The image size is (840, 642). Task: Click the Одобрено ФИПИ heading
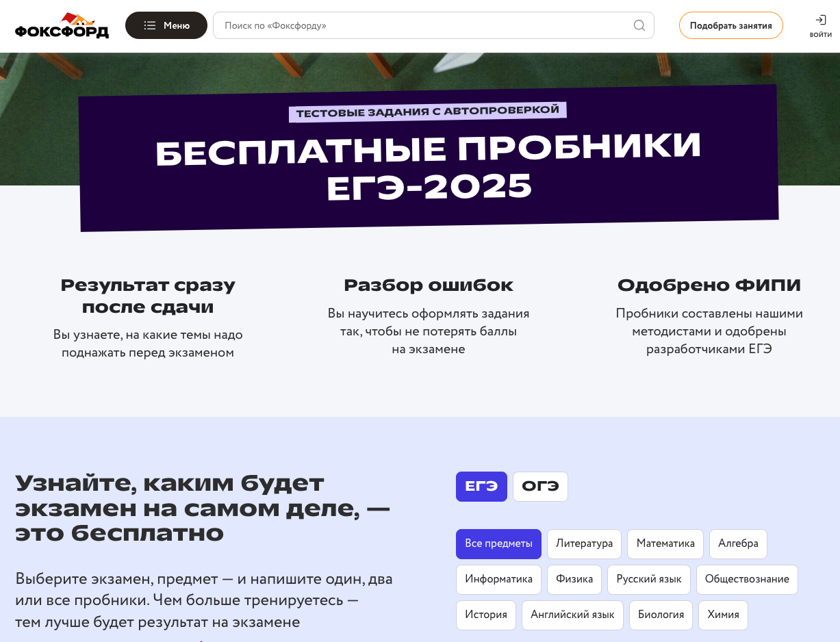709,285
